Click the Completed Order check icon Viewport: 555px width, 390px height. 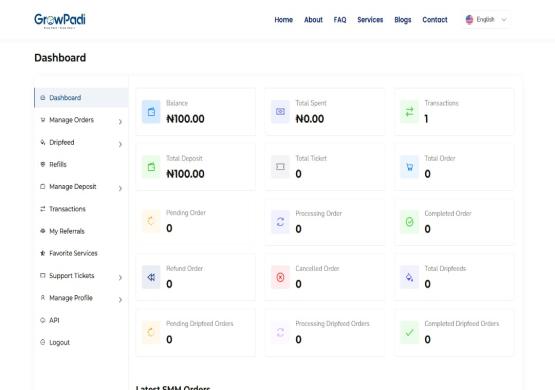click(410, 222)
